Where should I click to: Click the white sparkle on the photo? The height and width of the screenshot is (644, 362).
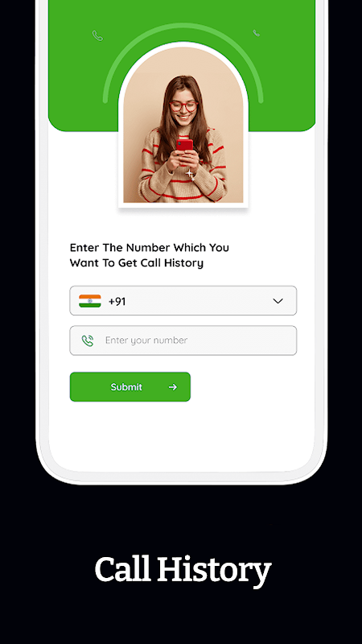pos(190,174)
